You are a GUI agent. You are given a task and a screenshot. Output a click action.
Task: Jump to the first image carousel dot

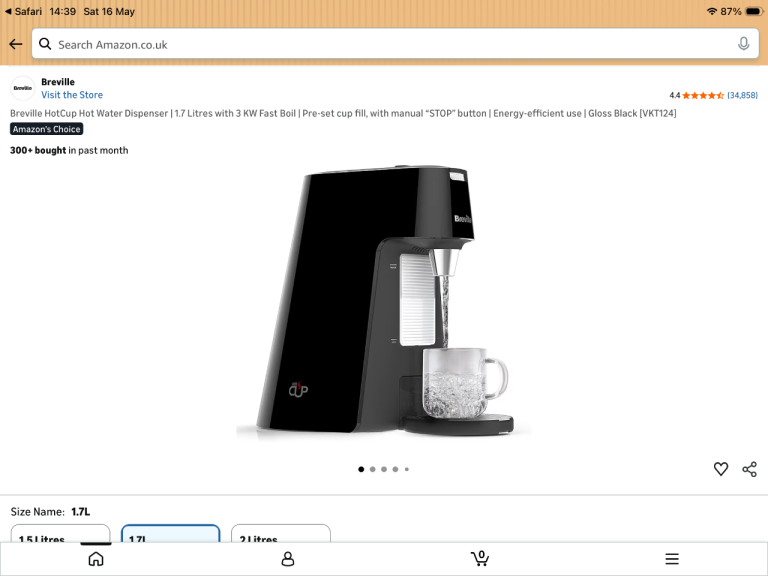click(x=361, y=469)
